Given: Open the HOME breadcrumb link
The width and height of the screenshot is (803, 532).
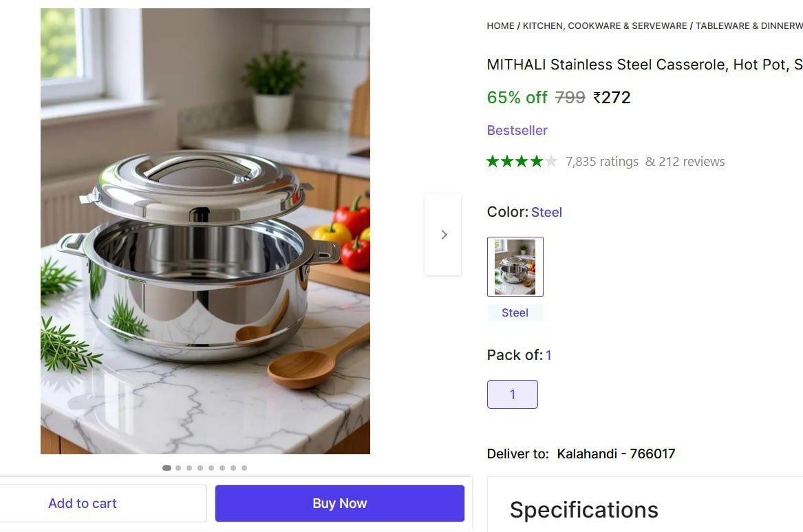Looking at the screenshot, I should click(500, 25).
